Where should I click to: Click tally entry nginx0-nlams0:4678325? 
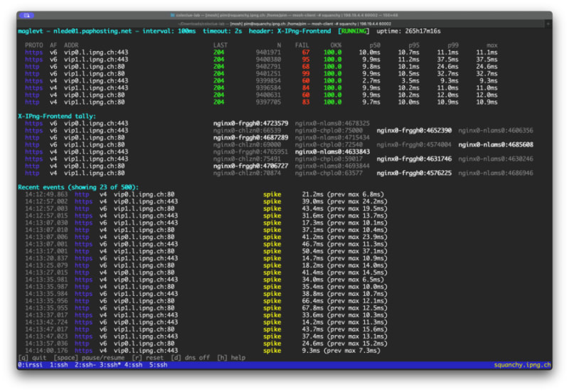(x=332, y=123)
